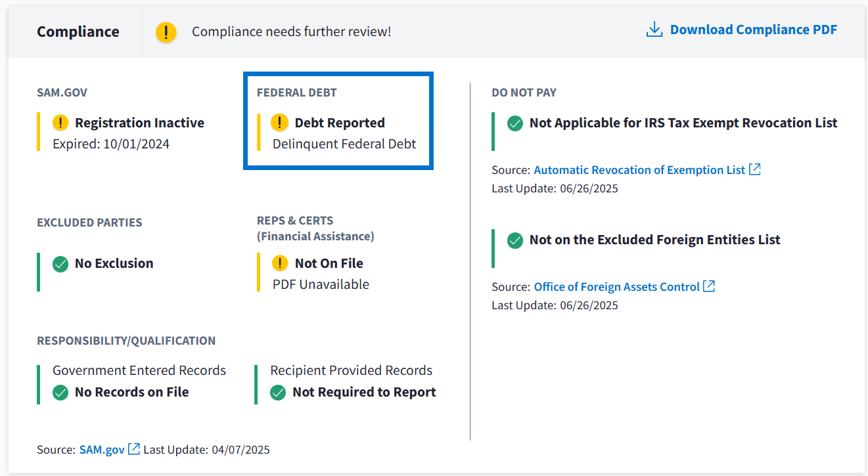This screenshot has width=868, height=476.
Task: Click green checkmark beside No Records on File
Action: pyautogui.click(x=60, y=393)
